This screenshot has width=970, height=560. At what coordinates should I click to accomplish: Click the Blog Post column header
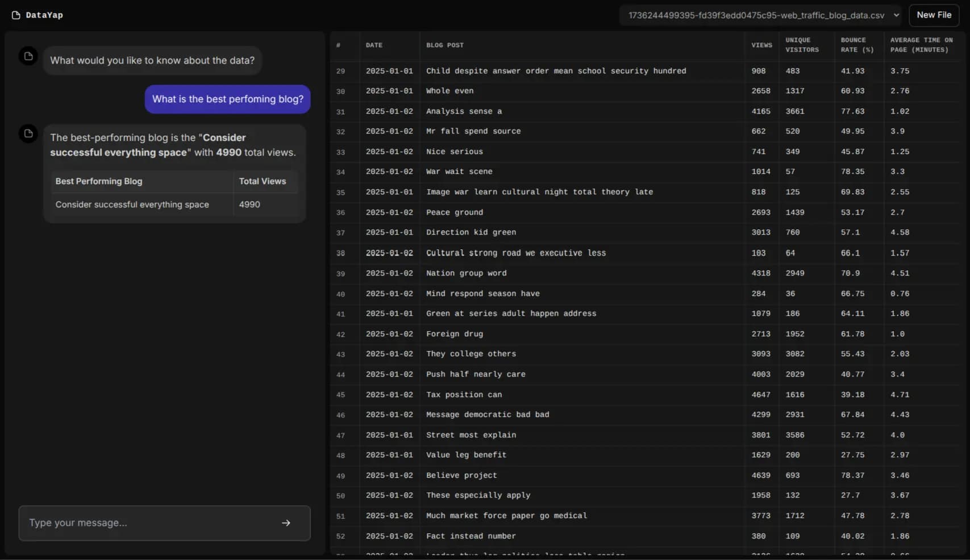tap(445, 45)
